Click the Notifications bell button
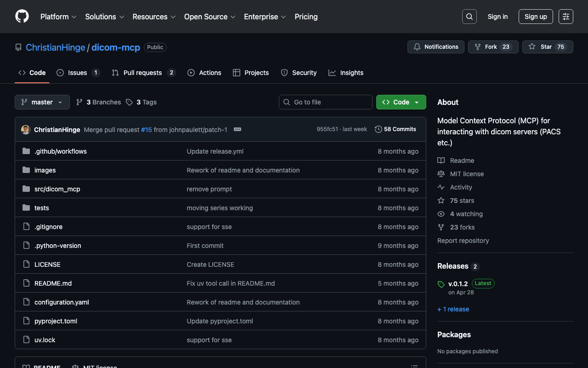588x368 pixels. (435, 47)
